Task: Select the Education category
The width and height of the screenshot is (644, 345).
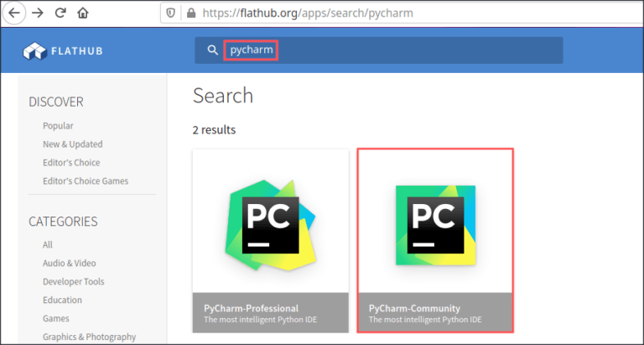Action: pos(62,301)
